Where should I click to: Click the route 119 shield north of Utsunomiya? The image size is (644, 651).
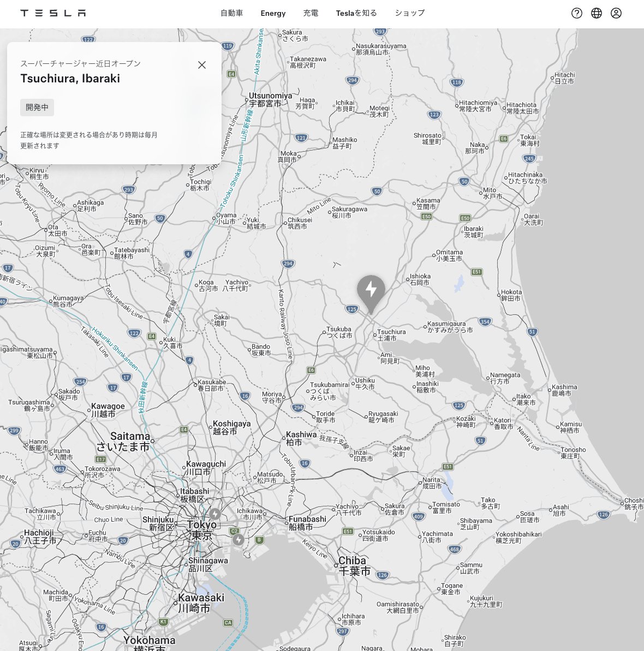227,46
